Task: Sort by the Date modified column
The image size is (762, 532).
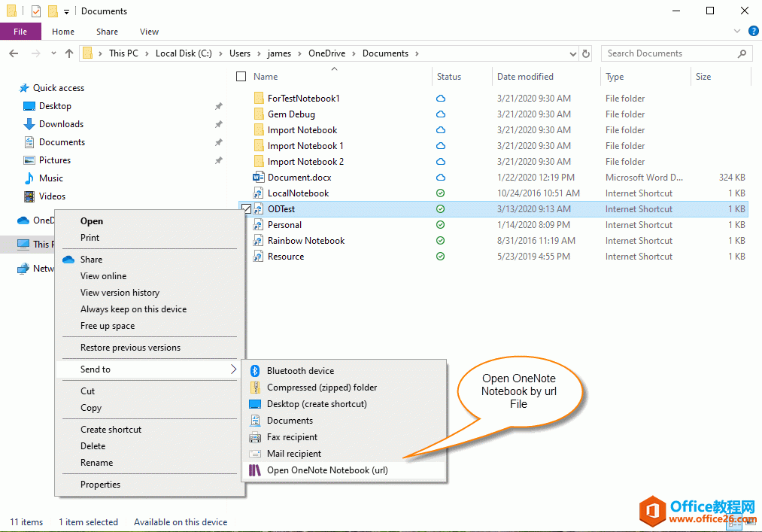Action: [x=546, y=76]
